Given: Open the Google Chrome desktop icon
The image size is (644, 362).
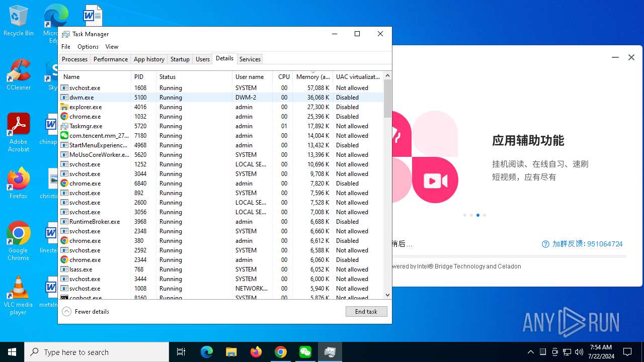Looking at the screenshot, I should (x=19, y=241).
